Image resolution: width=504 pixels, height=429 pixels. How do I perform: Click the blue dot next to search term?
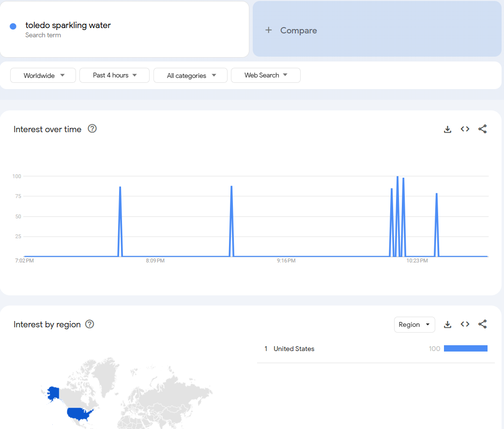pos(13,26)
